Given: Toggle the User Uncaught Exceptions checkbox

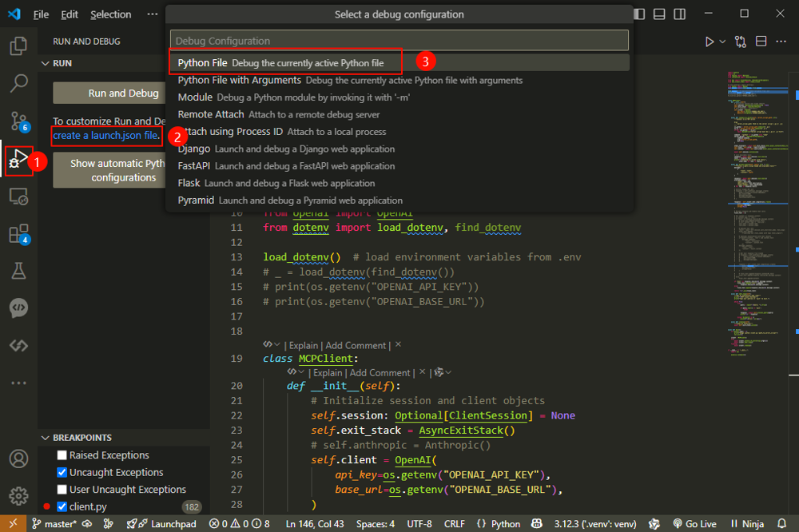Looking at the screenshot, I should 62,490.
